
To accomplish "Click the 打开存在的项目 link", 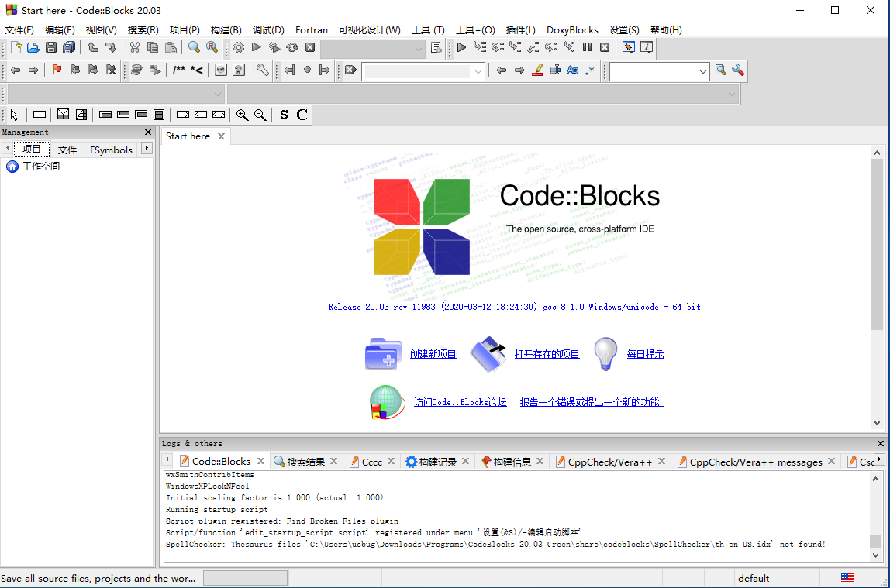I will click(x=547, y=354).
